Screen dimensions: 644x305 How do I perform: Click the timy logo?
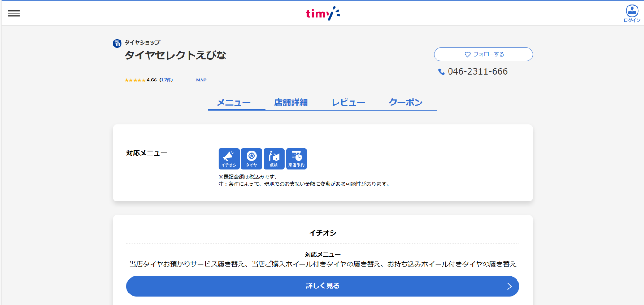click(x=322, y=14)
